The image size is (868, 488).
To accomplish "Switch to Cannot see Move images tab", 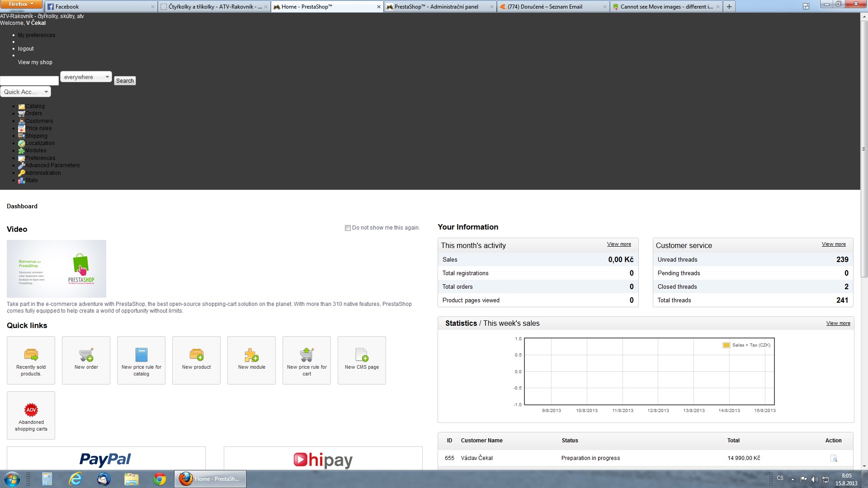I will pyautogui.click(x=666, y=7).
